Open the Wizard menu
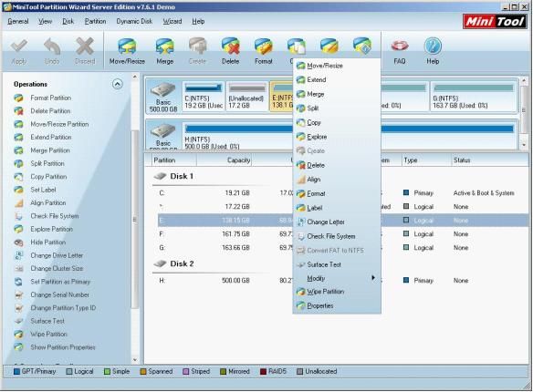Screen dimensions: 533x392 coord(172,21)
